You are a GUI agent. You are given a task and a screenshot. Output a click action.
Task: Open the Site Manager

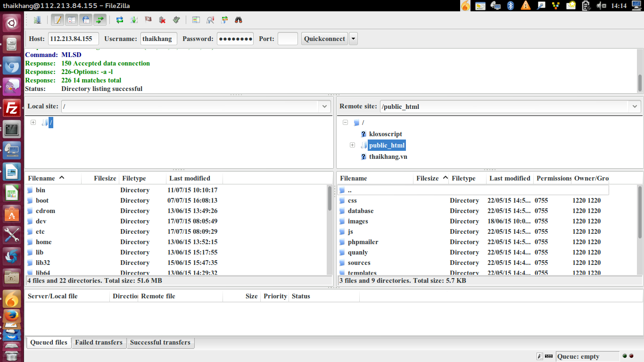pos(37,20)
